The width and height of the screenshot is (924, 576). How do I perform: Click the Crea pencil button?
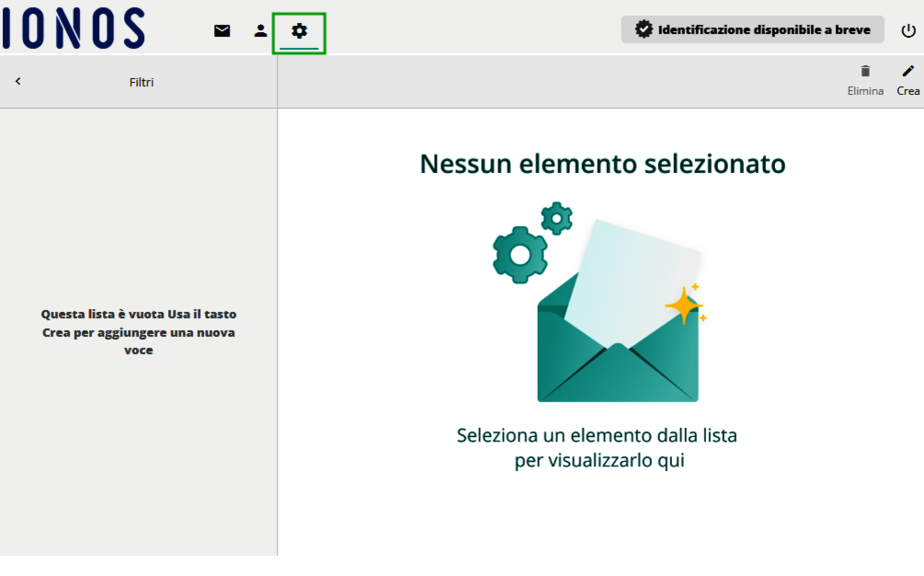pyautogui.click(x=908, y=81)
